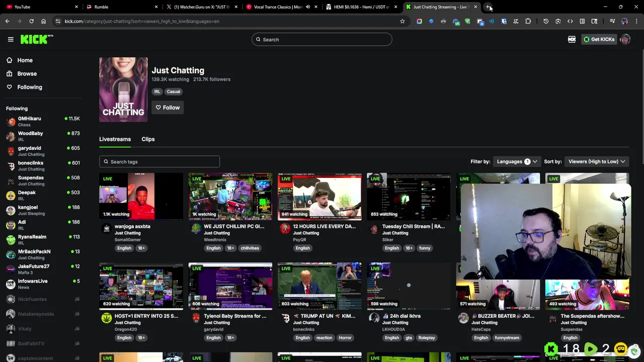Open WE JUST CHILLIN stream thumbnail
Screen dimensions: 644x362
(230, 197)
